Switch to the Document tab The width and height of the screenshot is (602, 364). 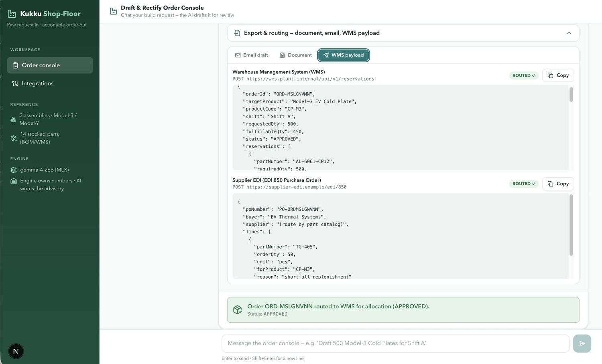296,55
